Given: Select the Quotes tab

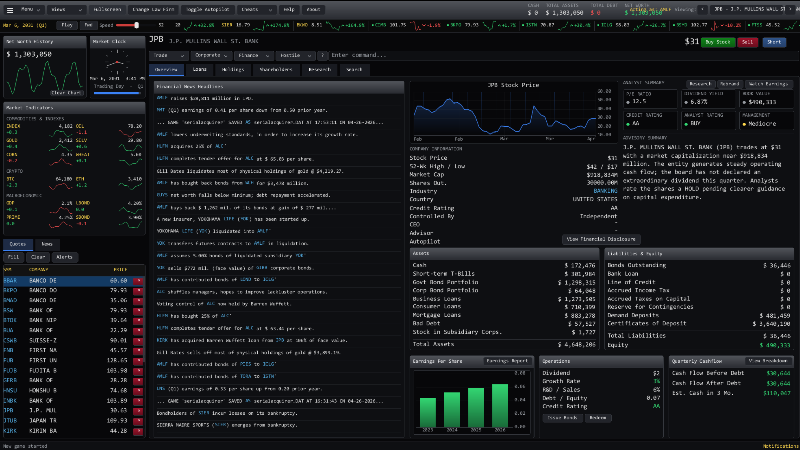Looking at the screenshot, I should [18, 244].
